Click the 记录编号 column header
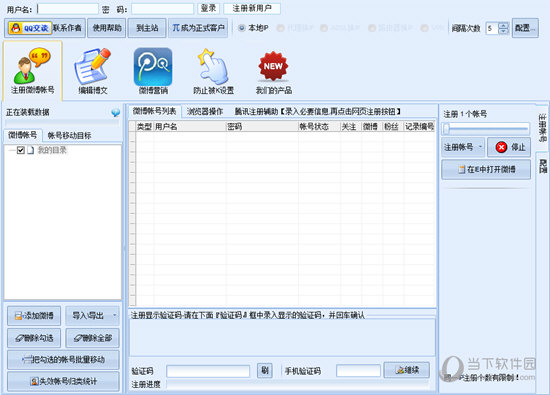This screenshot has height=395, width=550. [420, 127]
